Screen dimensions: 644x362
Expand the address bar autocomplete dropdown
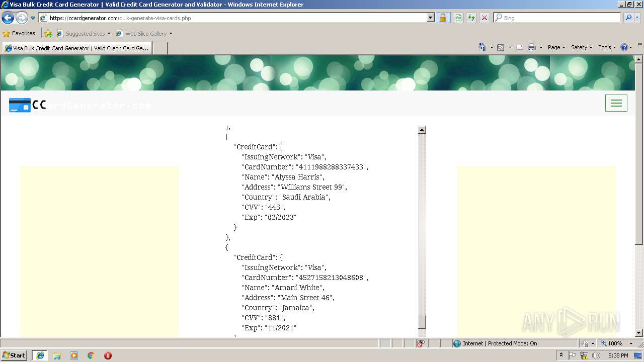(430, 18)
